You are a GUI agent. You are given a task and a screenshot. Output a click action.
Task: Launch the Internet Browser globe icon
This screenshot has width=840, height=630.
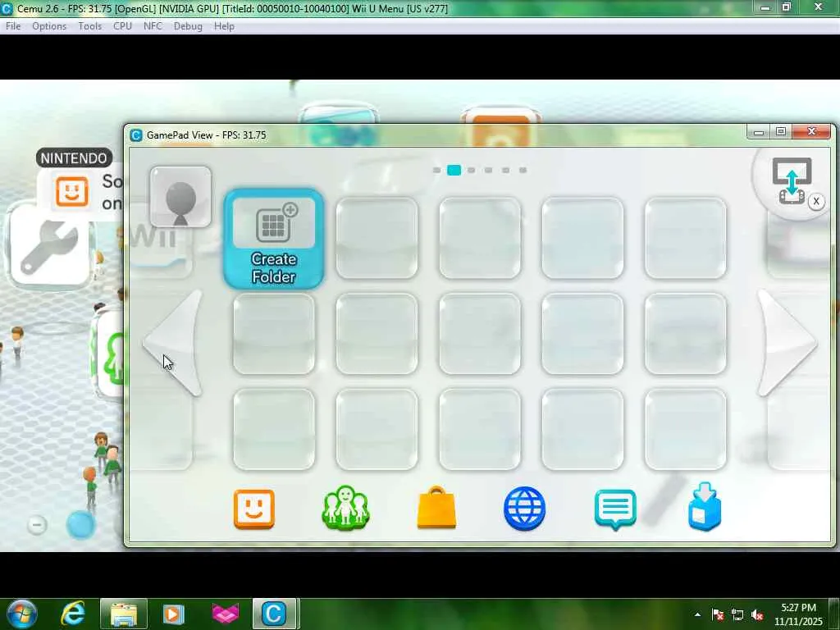pos(524,509)
